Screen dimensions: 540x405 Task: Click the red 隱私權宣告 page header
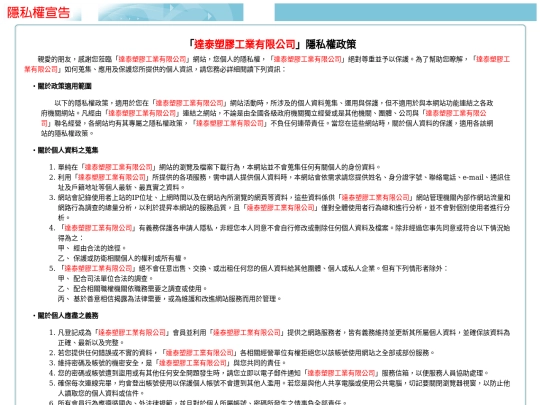39,12
